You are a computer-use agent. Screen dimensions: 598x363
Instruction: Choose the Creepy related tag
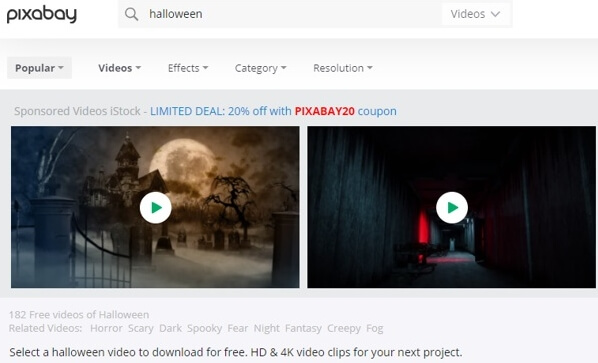[344, 328]
